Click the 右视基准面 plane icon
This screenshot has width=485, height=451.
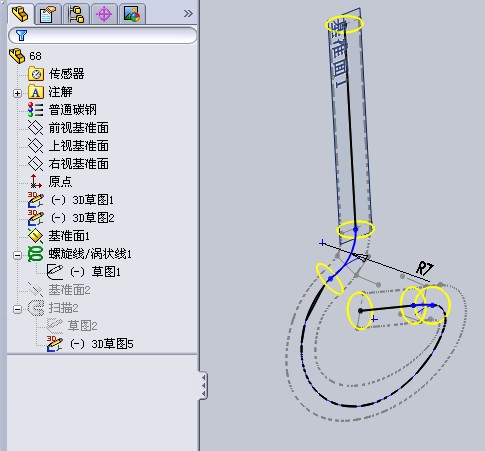(35, 164)
